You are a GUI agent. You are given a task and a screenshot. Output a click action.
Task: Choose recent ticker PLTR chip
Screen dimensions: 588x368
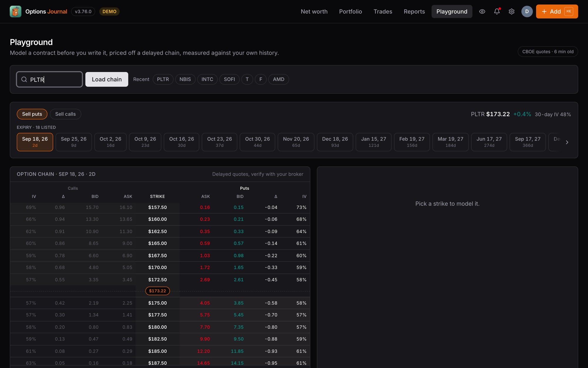pyautogui.click(x=163, y=79)
